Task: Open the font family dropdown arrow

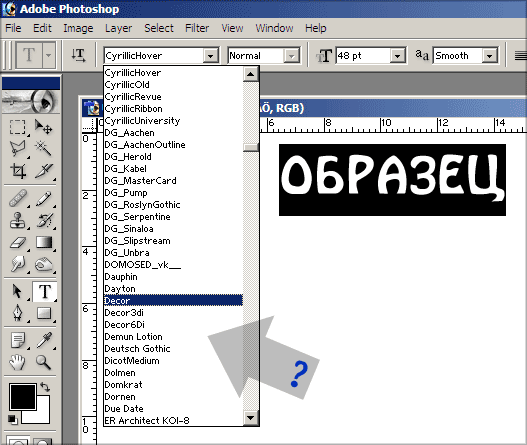Action: click(210, 56)
